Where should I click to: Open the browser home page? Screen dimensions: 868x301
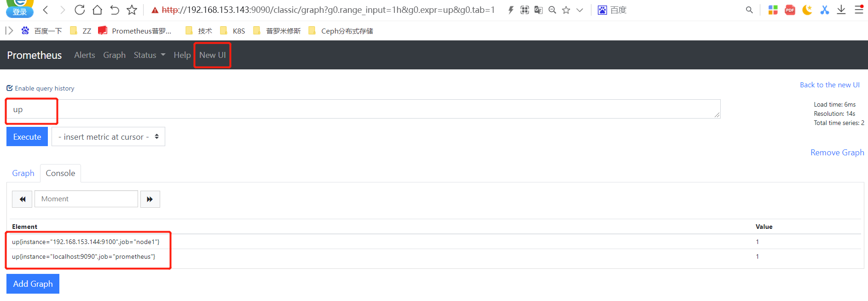[97, 10]
